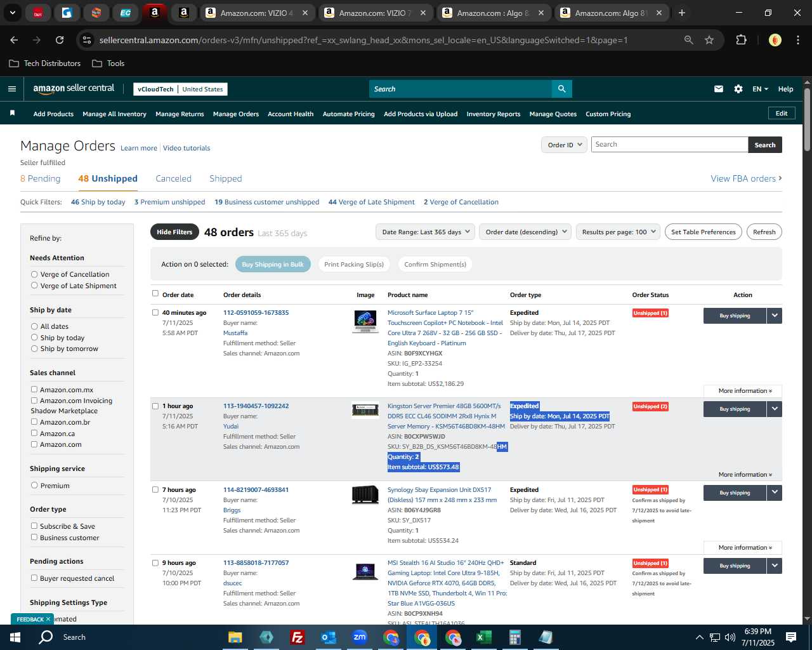Image resolution: width=812 pixels, height=650 pixels.
Task: Open File Explorer from taskbar
Action: [x=235, y=637]
